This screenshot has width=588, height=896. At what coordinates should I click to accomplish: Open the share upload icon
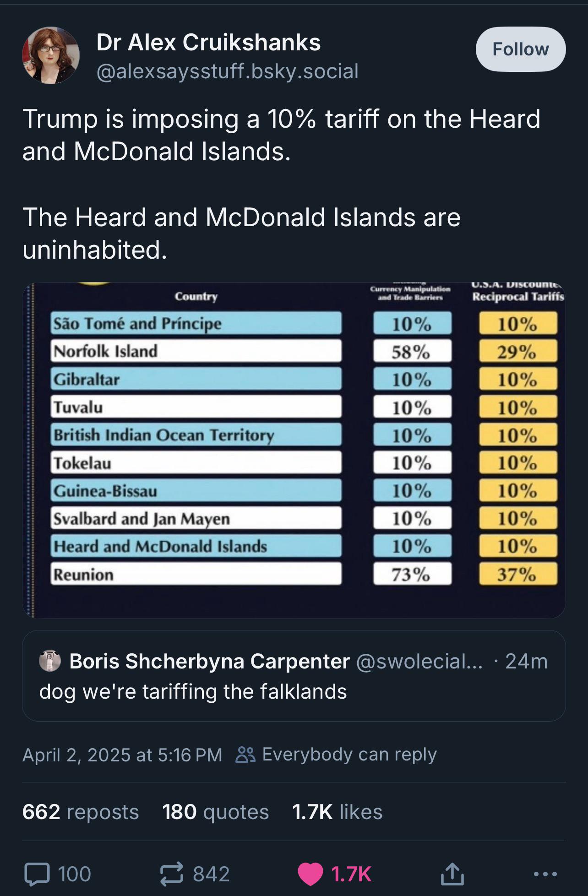click(x=452, y=873)
